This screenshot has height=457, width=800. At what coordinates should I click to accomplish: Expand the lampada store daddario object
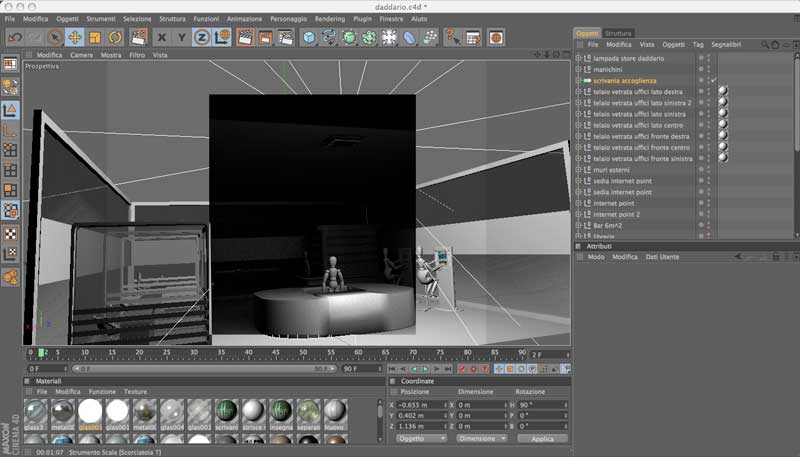click(x=579, y=58)
